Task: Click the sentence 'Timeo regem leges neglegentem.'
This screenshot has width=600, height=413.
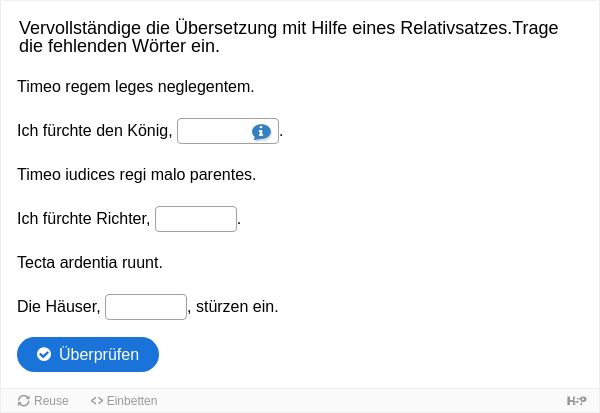Action: tap(136, 87)
